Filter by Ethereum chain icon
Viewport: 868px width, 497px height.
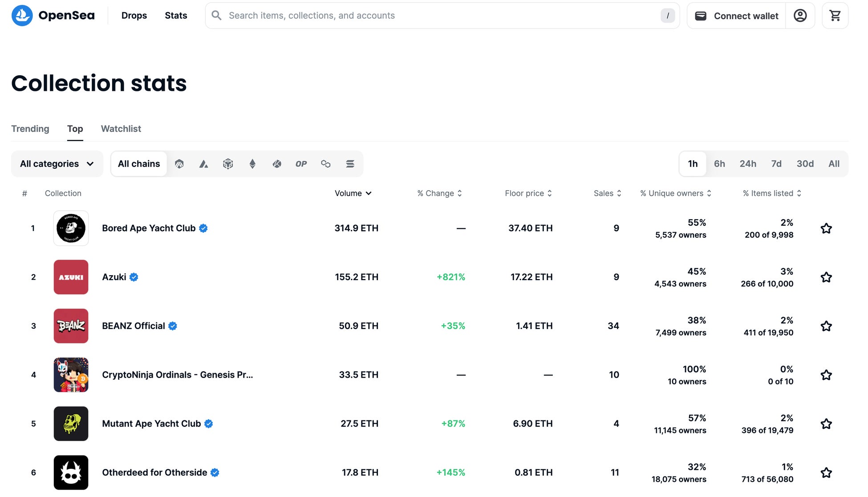tap(252, 164)
